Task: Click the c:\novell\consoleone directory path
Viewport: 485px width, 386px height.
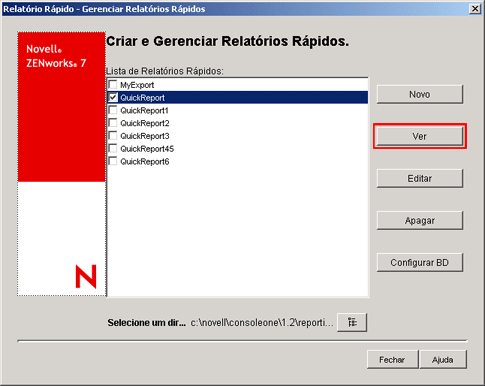Action: (x=262, y=323)
